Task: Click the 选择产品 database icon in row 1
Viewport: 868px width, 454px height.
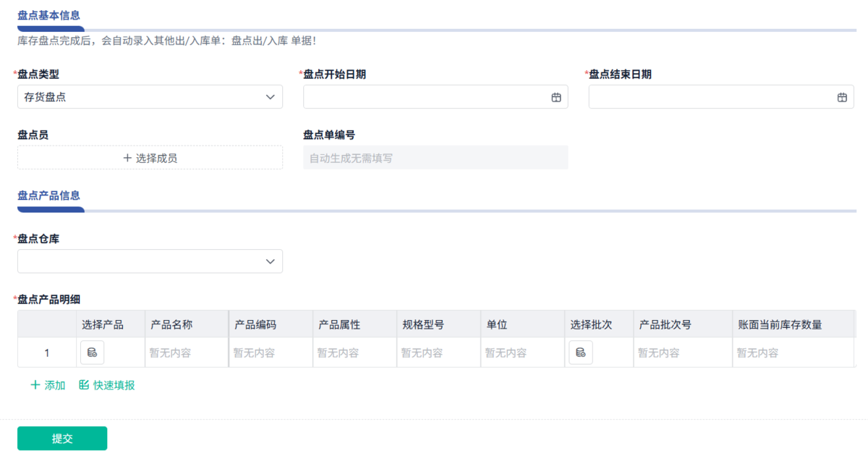Action: pos(92,353)
